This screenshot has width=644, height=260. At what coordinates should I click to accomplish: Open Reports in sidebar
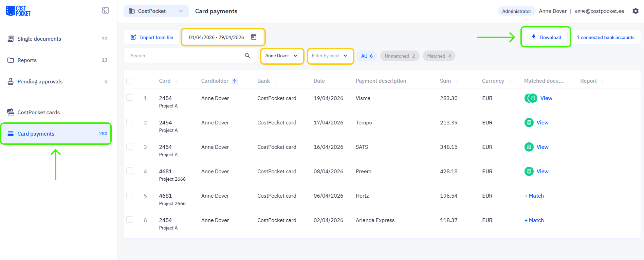pos(57,60)
